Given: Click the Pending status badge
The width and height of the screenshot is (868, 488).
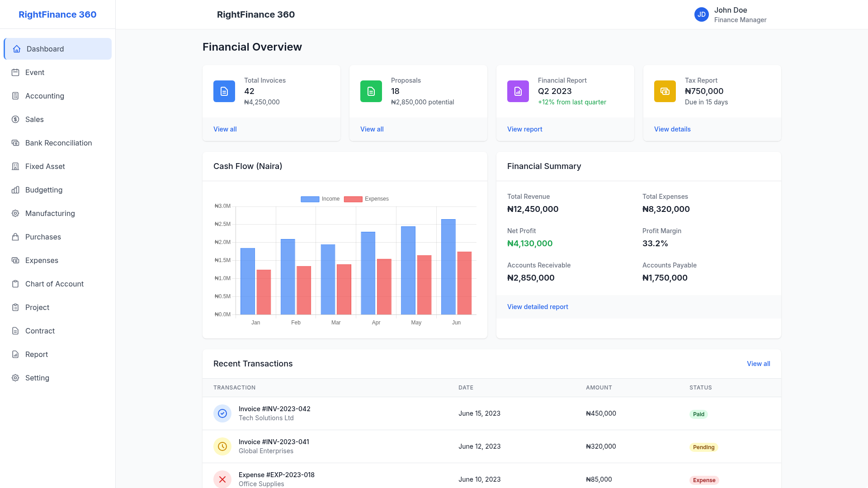Looking at the screenshot, I should pos(703,447).
